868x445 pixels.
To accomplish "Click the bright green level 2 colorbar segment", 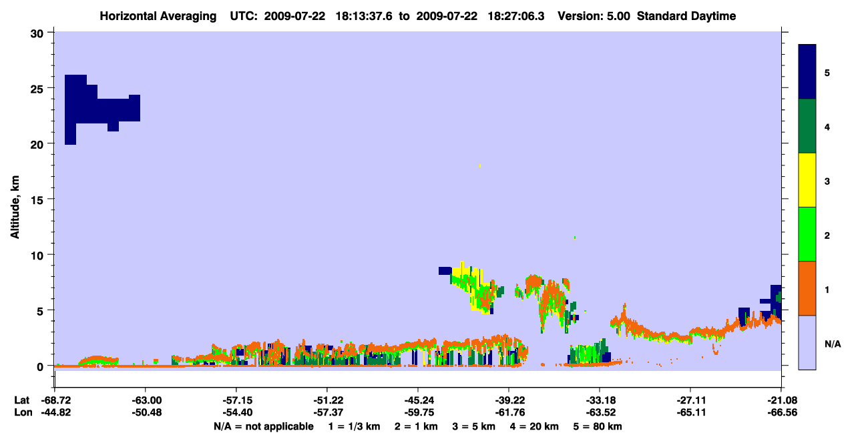I will coord(807,234).
